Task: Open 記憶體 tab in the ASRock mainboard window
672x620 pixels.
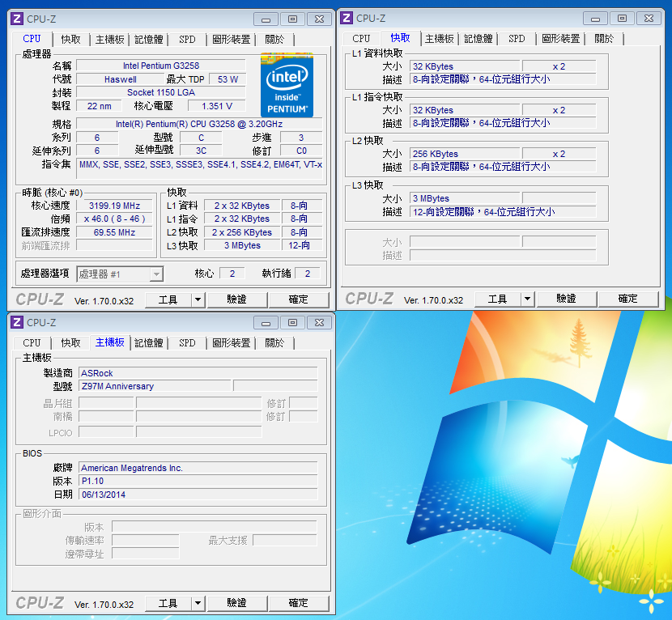Action: [149, 342]
